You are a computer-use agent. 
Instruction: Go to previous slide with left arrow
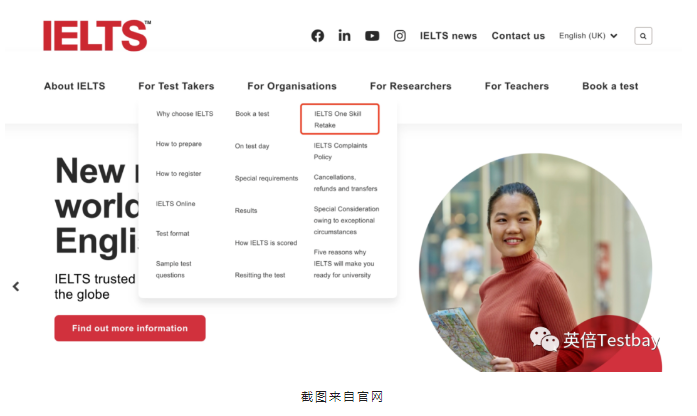(x=16, y=286)
